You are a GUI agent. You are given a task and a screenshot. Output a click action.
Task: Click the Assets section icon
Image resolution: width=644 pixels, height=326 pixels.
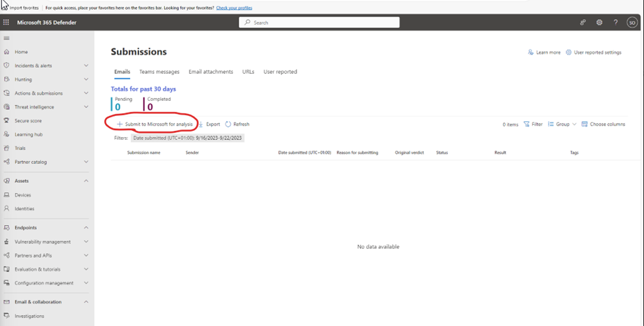6,181
